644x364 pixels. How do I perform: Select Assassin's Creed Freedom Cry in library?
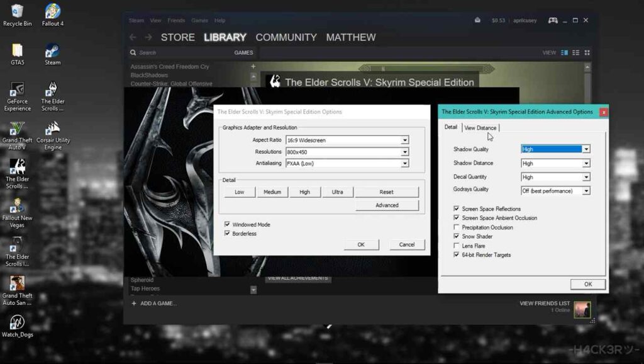pos(170,67)
